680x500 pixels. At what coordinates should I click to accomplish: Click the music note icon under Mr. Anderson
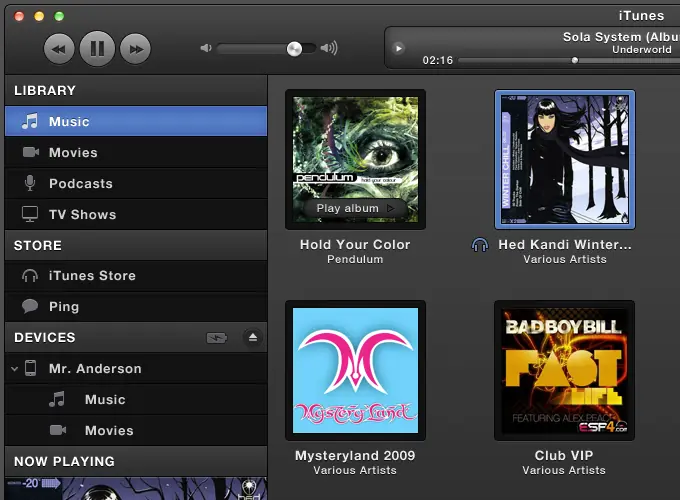point(57,399)
